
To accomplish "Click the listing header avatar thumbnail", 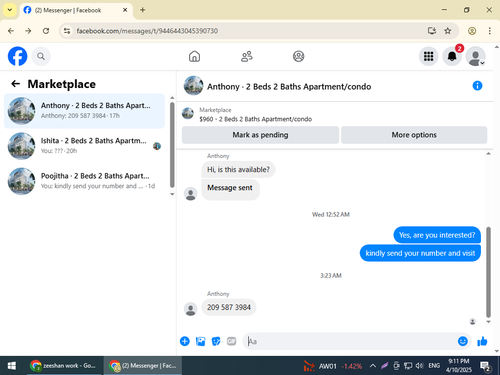I will (193, 86).
